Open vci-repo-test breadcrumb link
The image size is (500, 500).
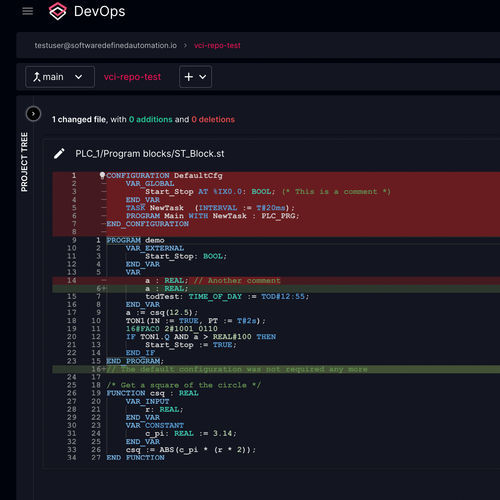click(217, 45)
